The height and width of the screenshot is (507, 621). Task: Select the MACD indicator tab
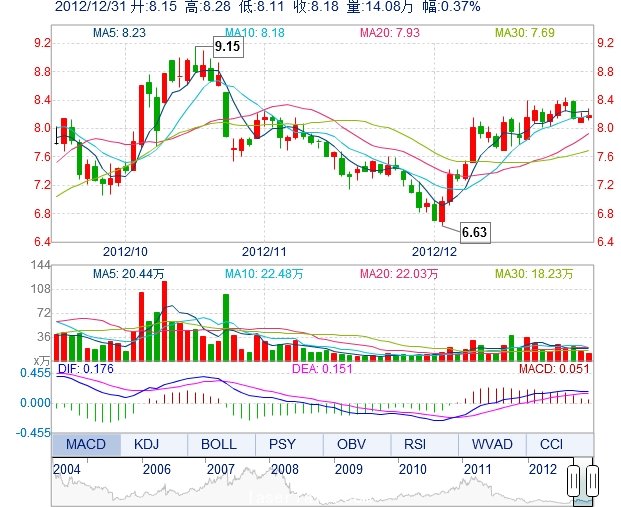86,444
